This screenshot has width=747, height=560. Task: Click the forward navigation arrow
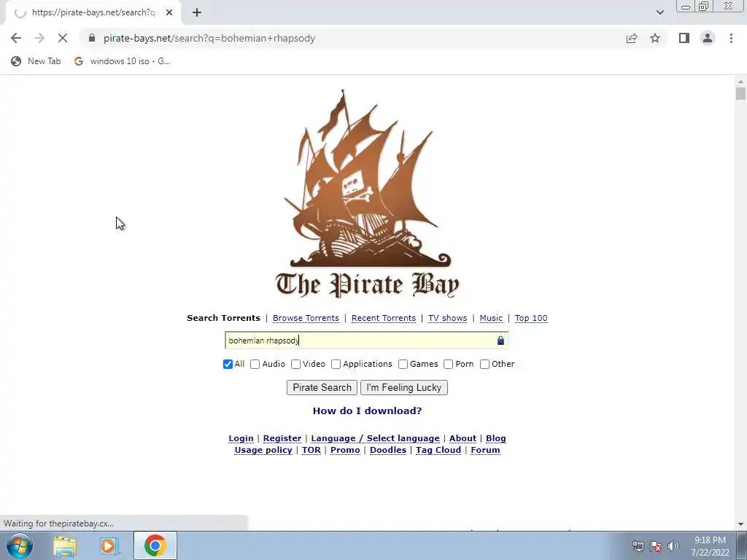pyautogui.click(x=39, y=38)
